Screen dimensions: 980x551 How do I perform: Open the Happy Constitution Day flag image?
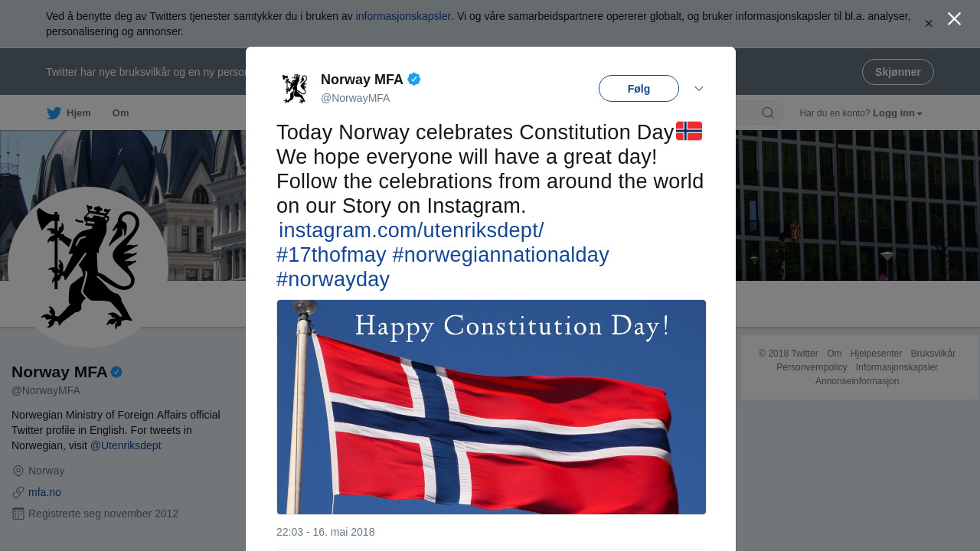pos(492,407)
